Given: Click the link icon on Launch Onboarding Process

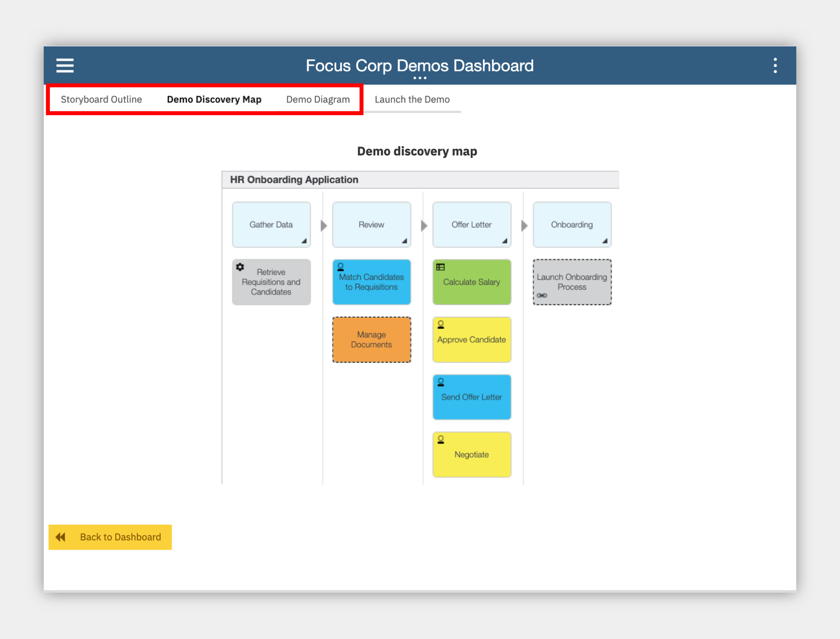Looking at the screenshot, I should [542, 295].
